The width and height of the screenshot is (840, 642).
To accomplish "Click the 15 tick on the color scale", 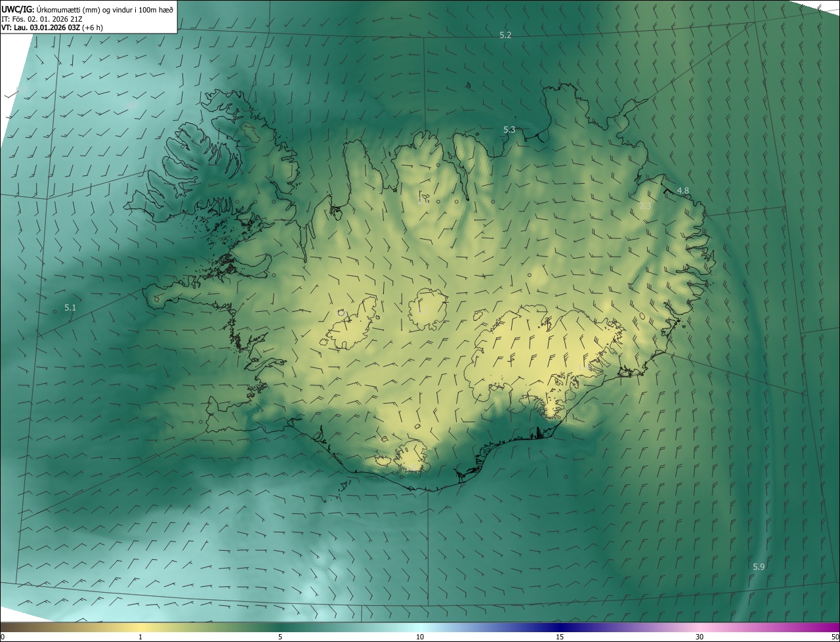I will point(560,637).
